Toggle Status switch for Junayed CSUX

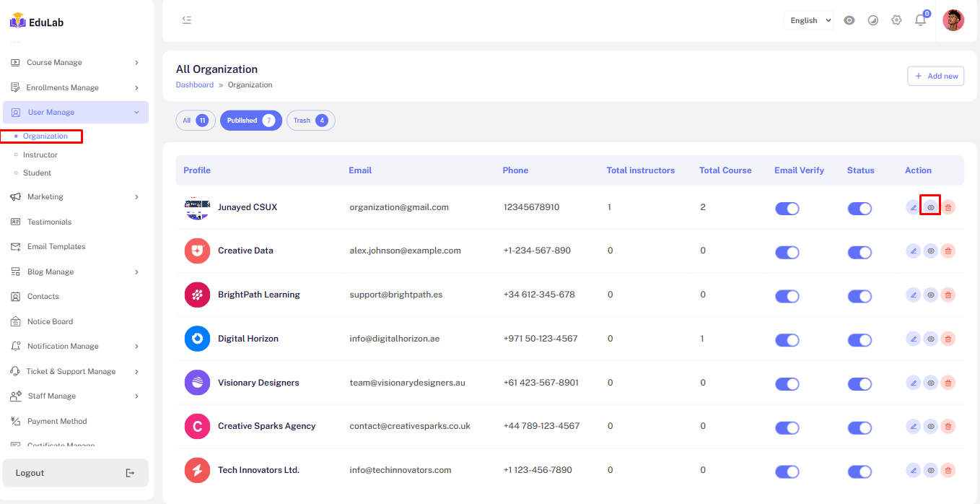click(x=859, y=209)
